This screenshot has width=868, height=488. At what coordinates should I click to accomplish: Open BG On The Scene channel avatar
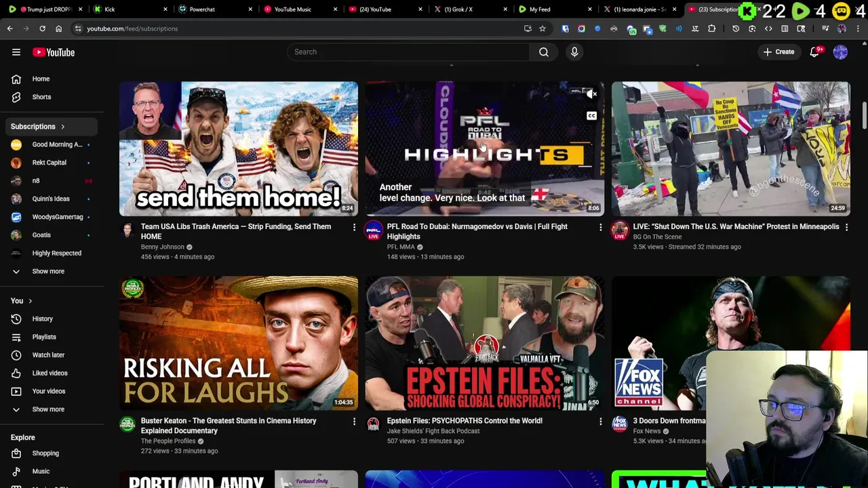[620, 230]
